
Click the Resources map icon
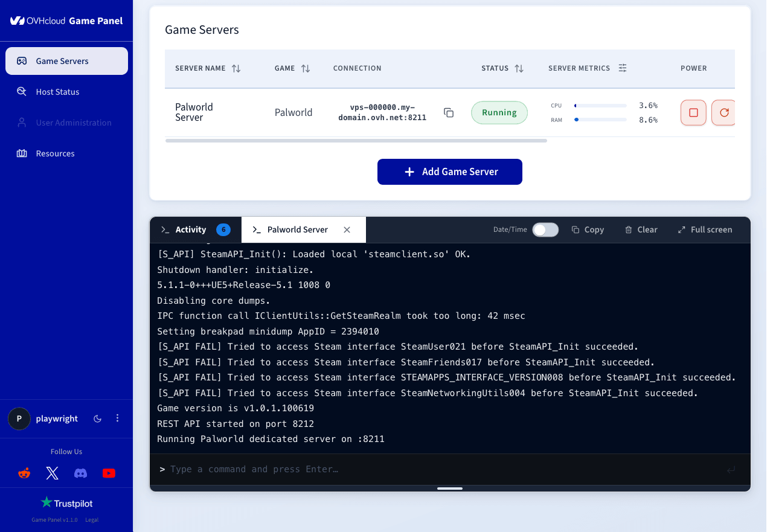(x=22, y=153)
